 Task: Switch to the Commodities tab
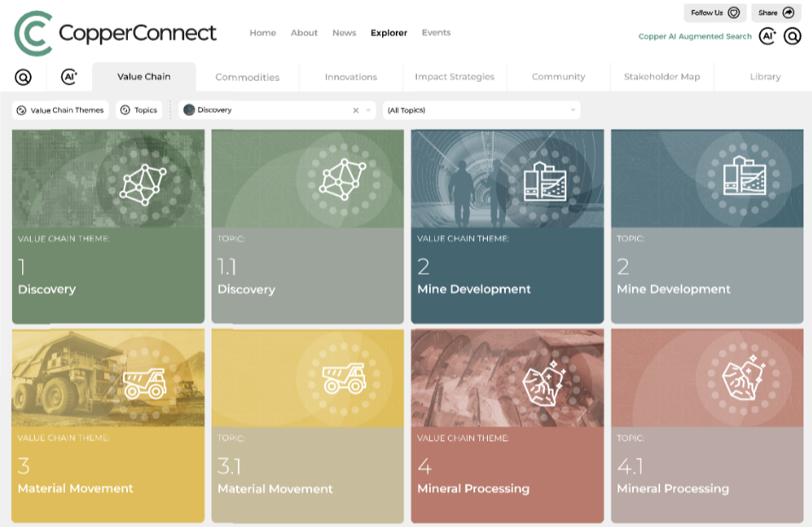[247, 77]
